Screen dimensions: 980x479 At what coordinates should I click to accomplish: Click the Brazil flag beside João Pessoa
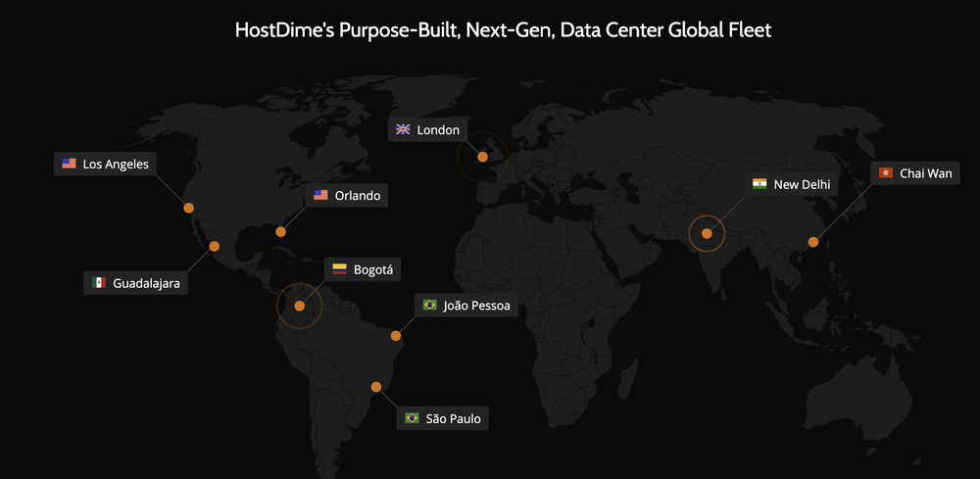429,305
